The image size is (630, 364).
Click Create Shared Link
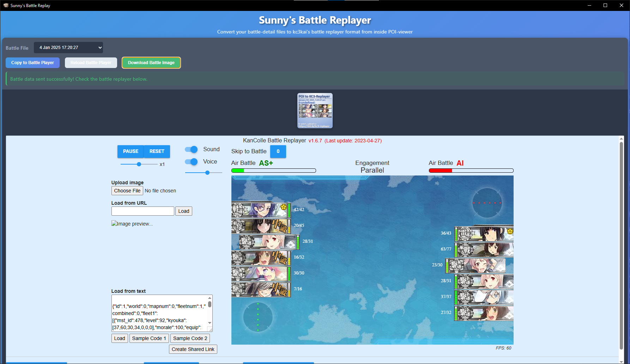(x=193, y=349)
